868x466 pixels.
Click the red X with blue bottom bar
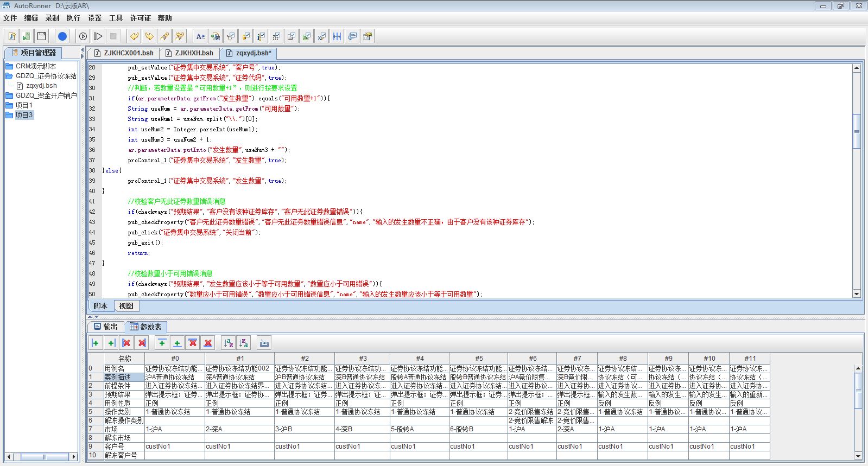click(x=208, y=343)
